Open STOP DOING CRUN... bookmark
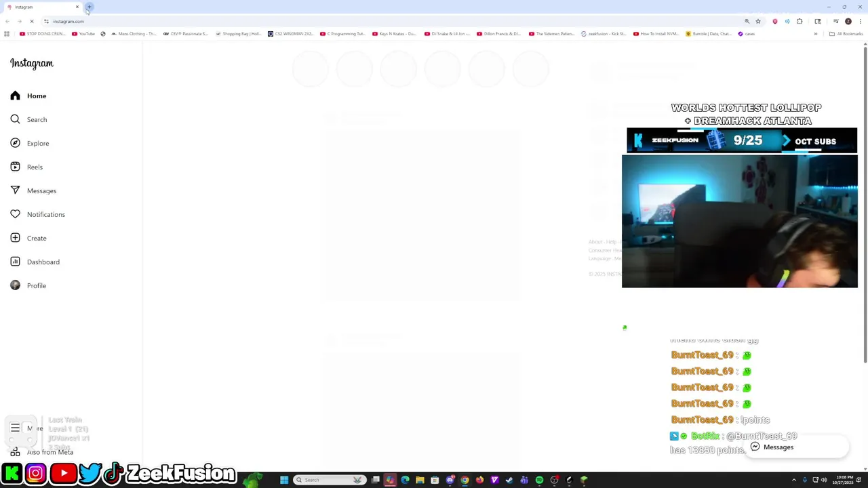The height and width of the screenshot is (488, 868). (x=43, y=34)
